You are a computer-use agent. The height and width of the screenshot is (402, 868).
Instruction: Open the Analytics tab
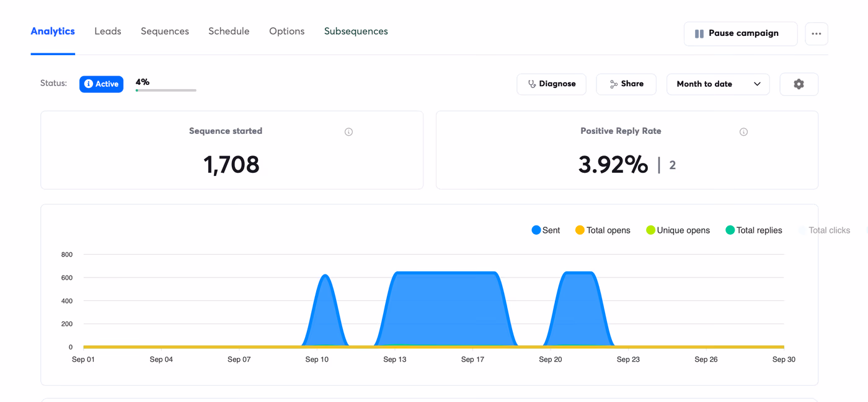[53, 32]
